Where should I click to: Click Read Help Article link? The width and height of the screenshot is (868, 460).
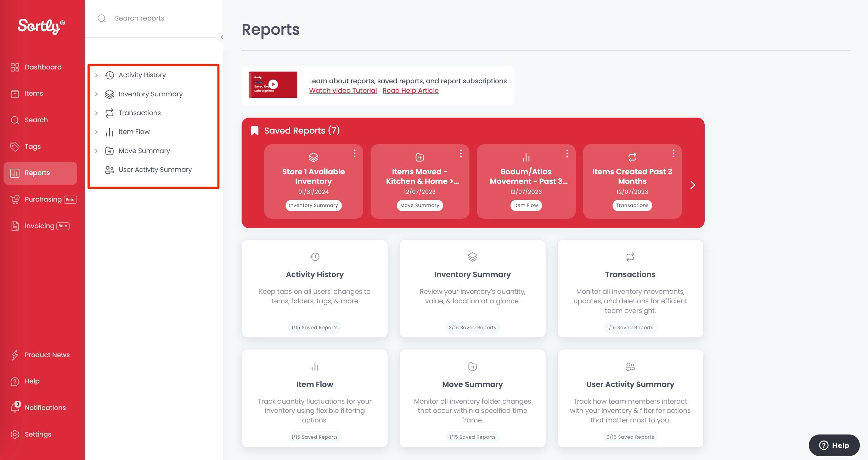(x=410, y=91)
